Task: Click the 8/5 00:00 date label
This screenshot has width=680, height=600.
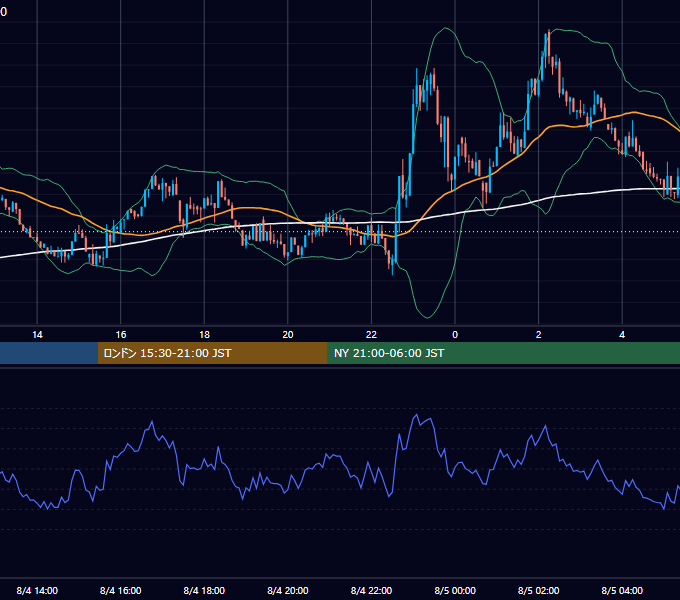Action: click(x=455, y=590)
